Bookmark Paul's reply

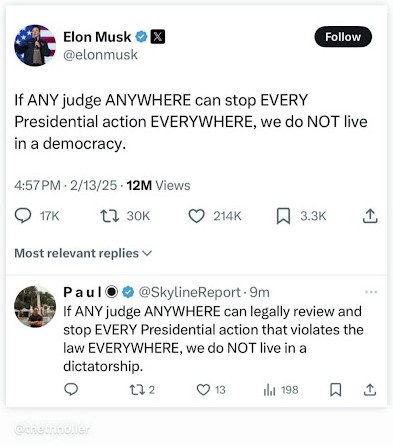coord(335,389)
